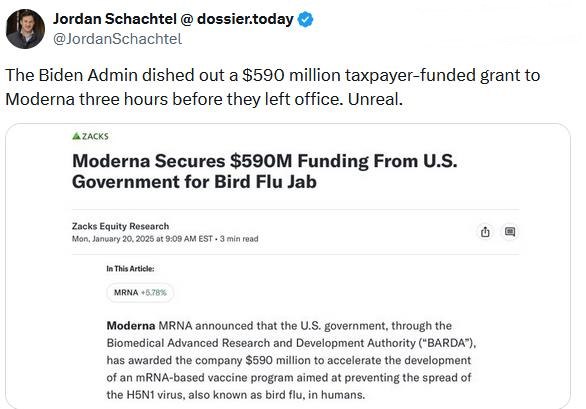Click the bold Moderna link in the paragraph
The height and width of the screenshot is (409, 586).
point(131,326)
